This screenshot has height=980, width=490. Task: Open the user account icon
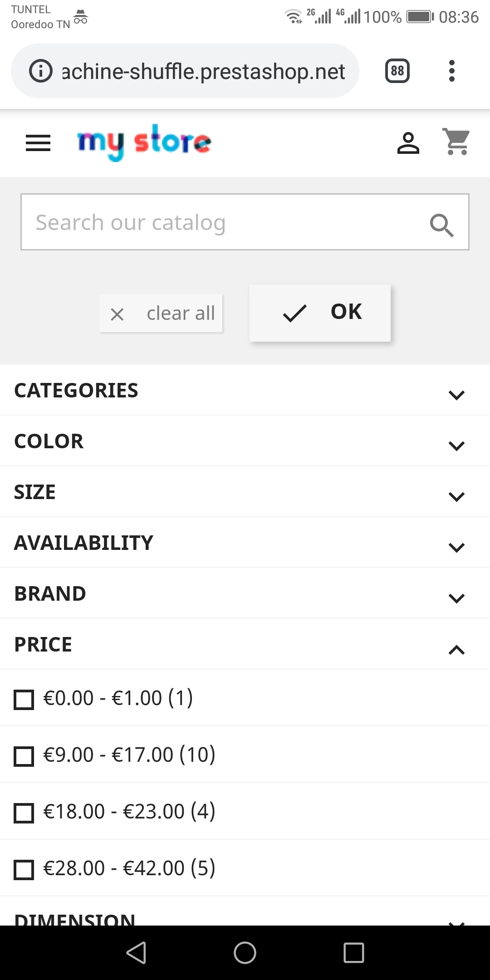click(x=408, y=143)
